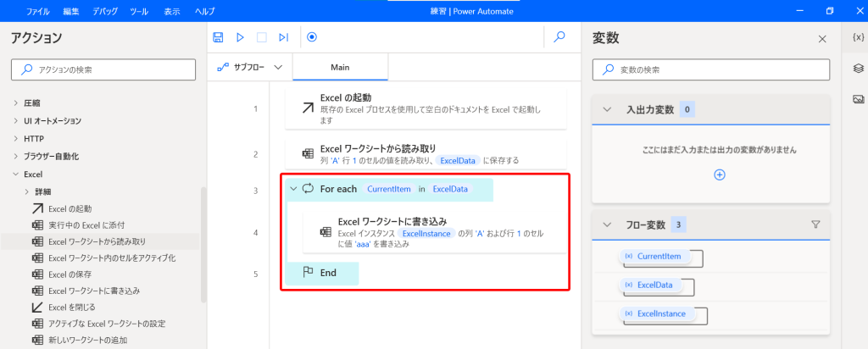868x349 pixels.
Task: Click the Run next action icon
Action: click(283, 37)
